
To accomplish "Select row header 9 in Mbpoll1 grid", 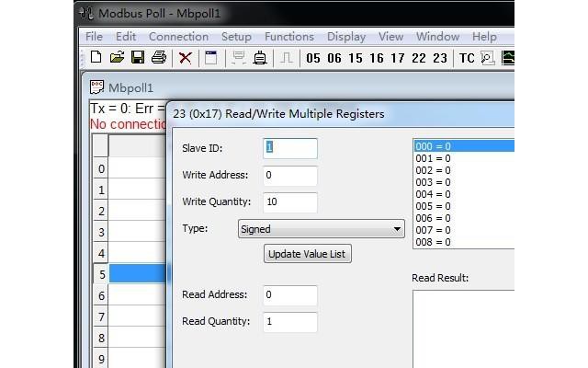I will (101, 358).
